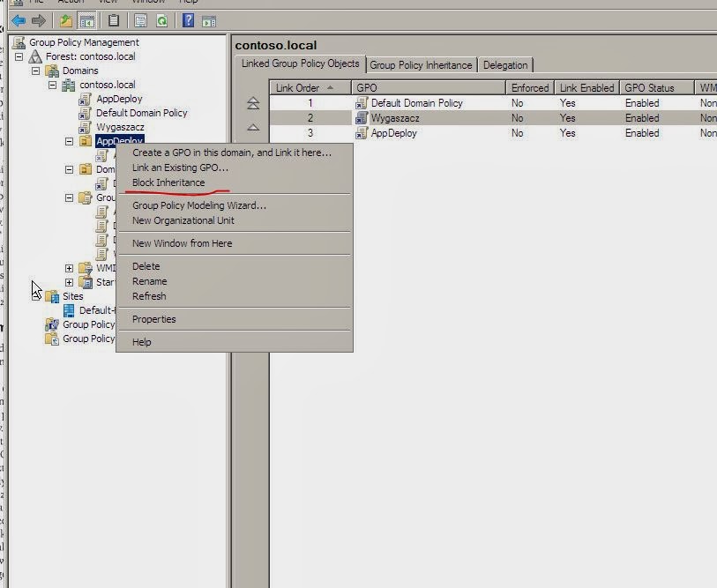717x588 pixels.
Task: Select Default Domain Policy in the tree
Action: [x=141, y=113]
